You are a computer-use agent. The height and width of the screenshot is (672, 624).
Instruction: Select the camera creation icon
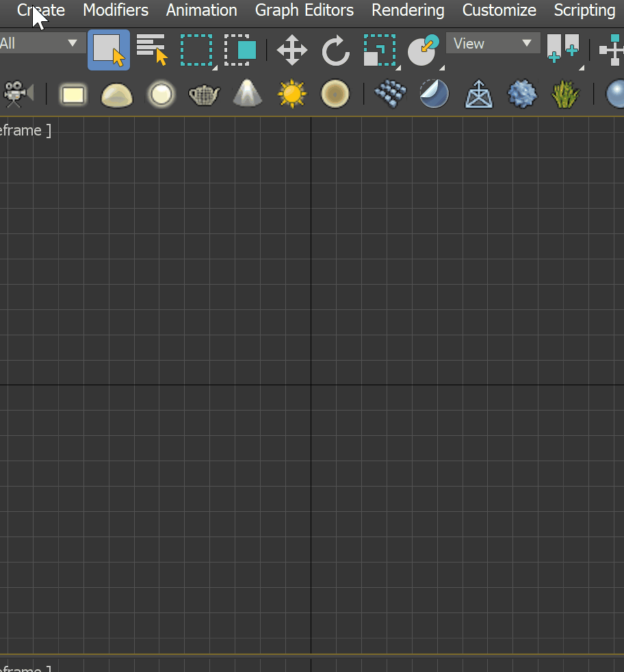(x=17, y=94)
